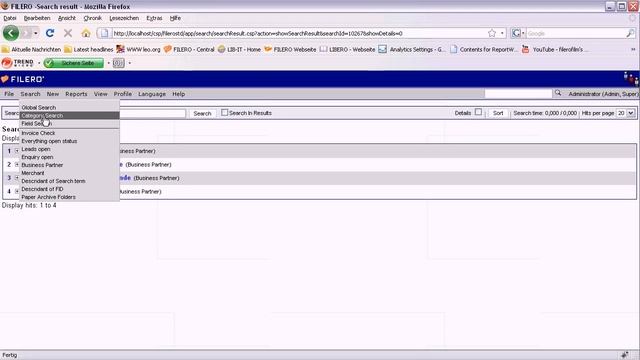640x360 pixels.
Task: Choose Leads open menu entry
Action: click(x=69, y=149)
